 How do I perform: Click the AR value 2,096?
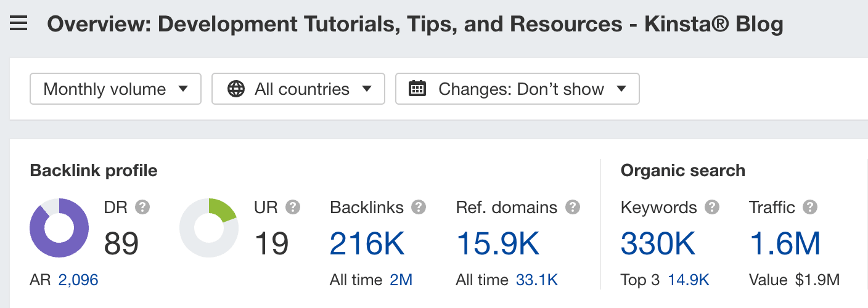78,280
